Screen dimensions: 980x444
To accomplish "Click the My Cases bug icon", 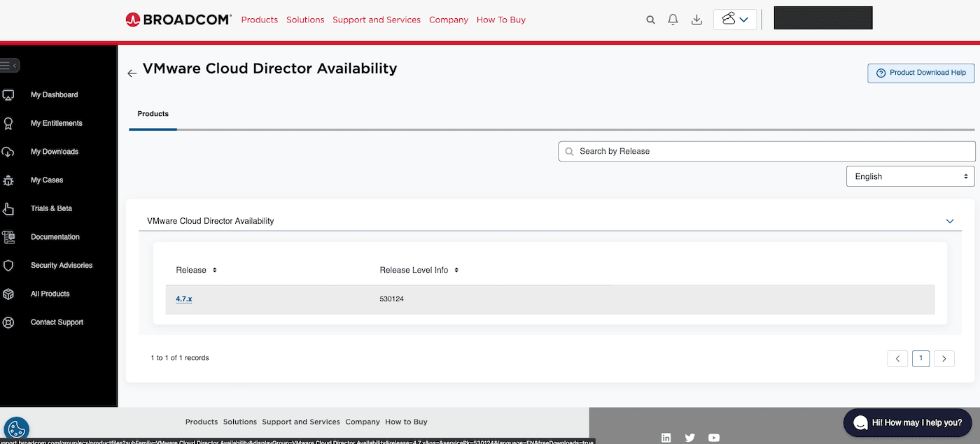I will [x=8, y=180].
